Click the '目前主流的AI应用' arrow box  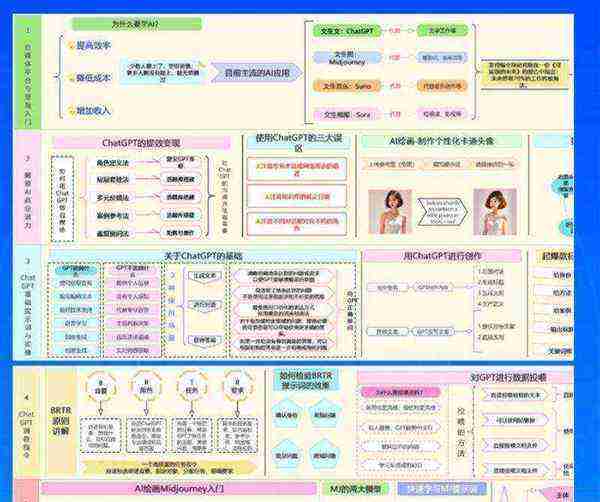(x=256, y=73)
